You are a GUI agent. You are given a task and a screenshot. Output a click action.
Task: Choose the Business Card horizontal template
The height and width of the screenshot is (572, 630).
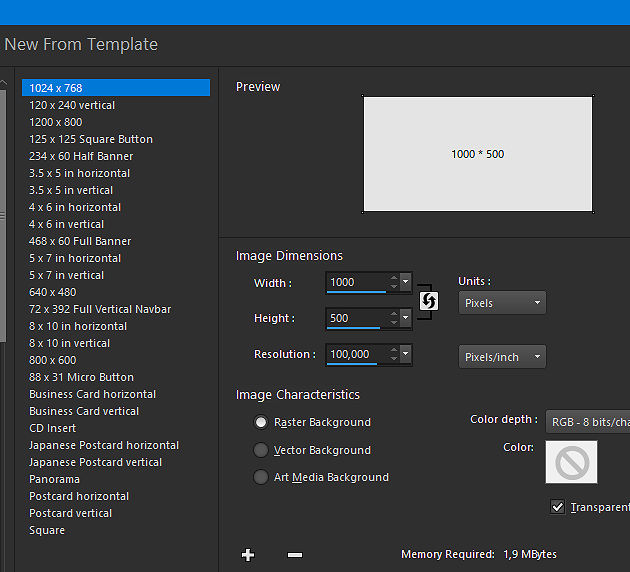pos(92,394)
